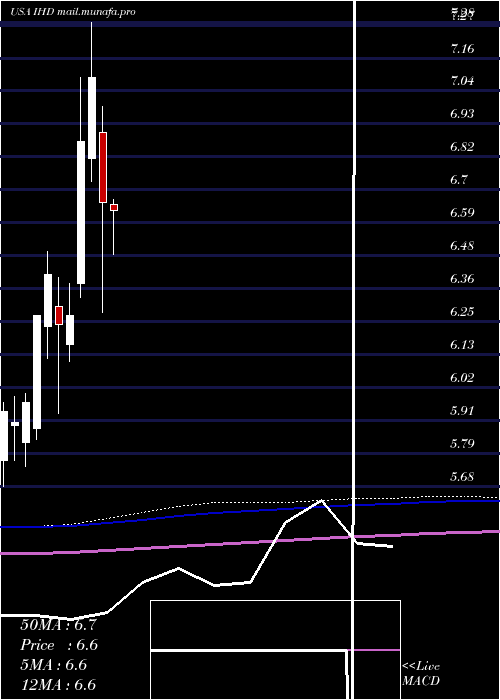Click the 6.36 price axis label
Screen dimensions: 500x700
[462, 279]
